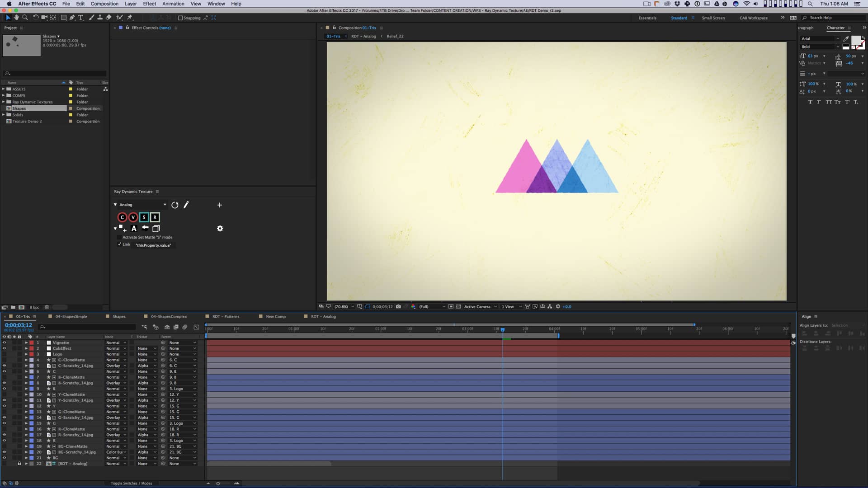Select the Rotation tool in the toolbar
The height and width of the screenshot is (488, 868).
click(36, 18)
